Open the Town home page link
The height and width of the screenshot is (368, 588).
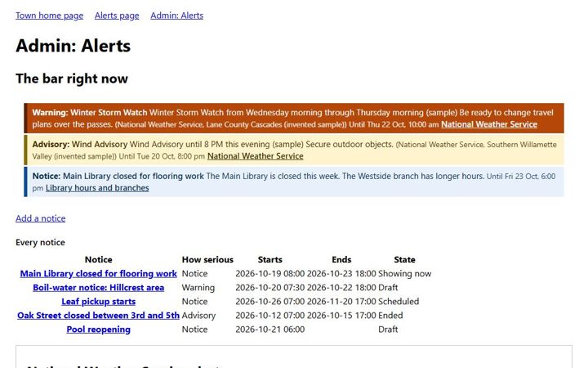point(50,16)
